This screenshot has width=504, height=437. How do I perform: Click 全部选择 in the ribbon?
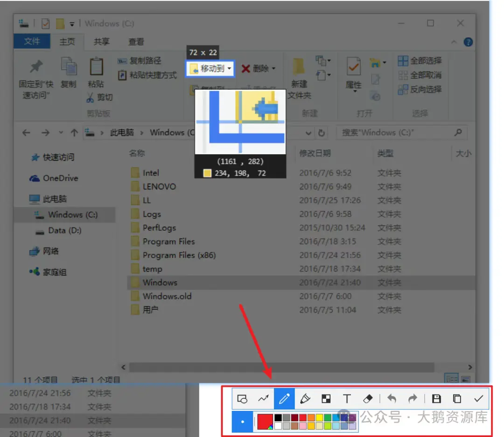click(420, 60)
